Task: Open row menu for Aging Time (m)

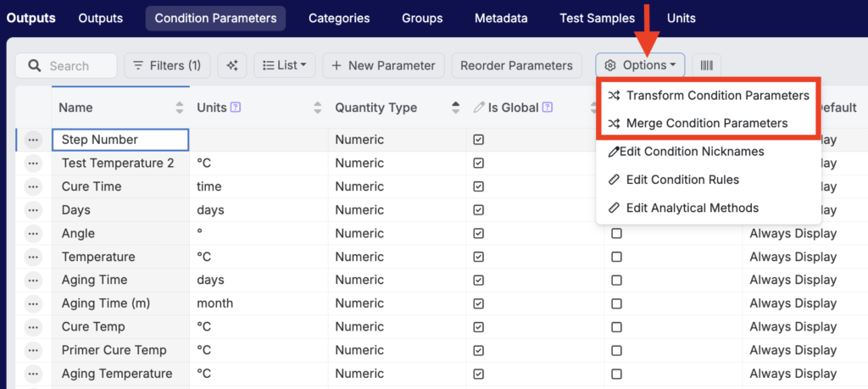Action: [x=33, y=303]
